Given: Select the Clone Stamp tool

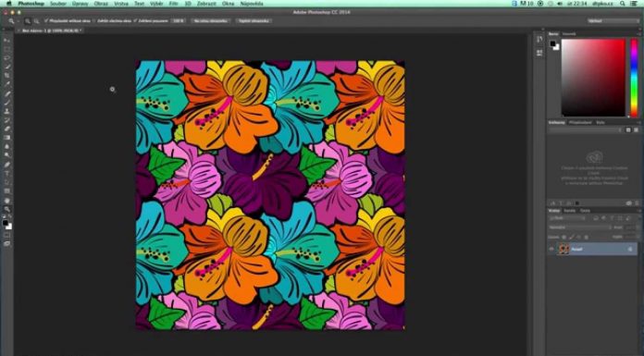Looking at the screenshot, I should (7, 111).
